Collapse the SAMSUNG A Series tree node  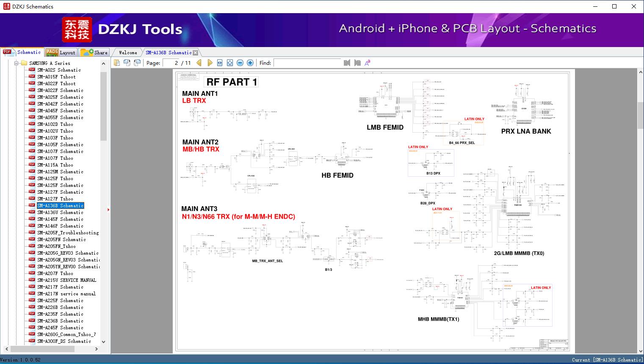17,63
